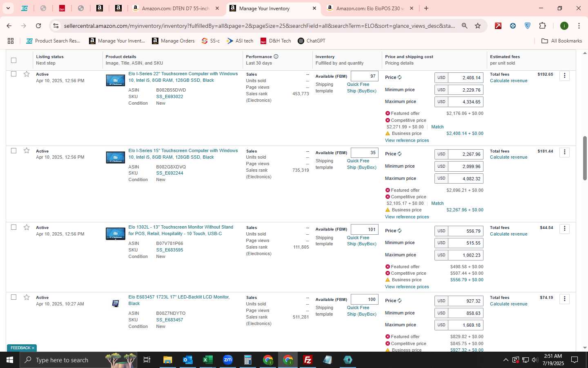
Task: Open tab groups apps grid icon
Action: [11, 41]
